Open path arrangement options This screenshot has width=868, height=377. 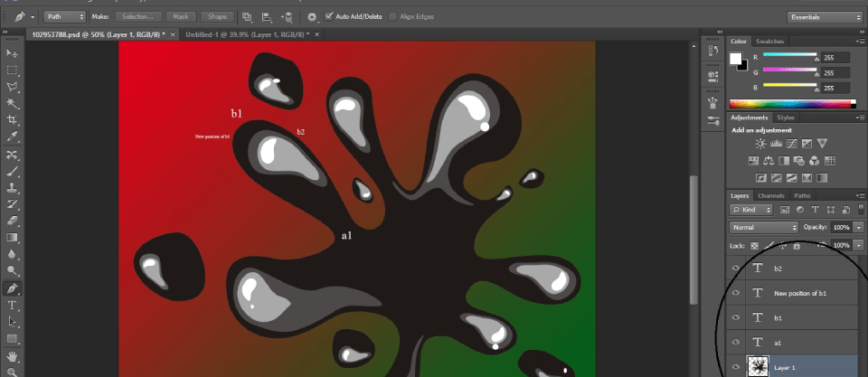[x=287, y=17]
